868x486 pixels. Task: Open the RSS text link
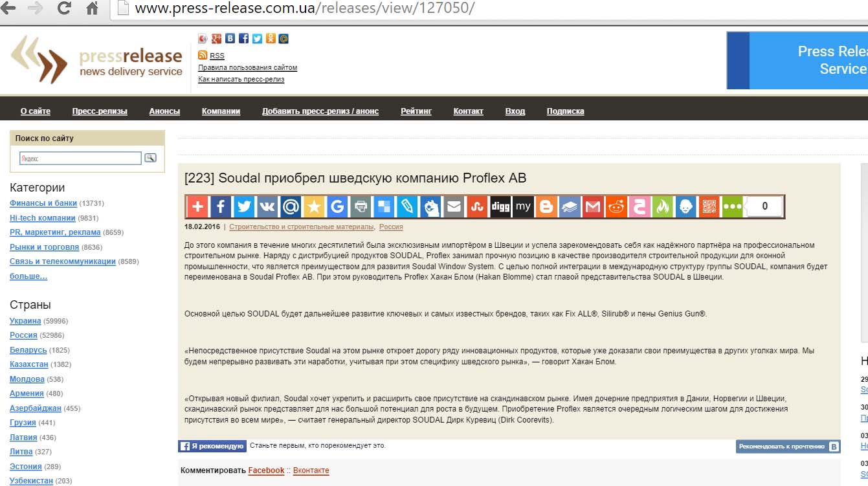pyautogui.click(x=217, y=56)
